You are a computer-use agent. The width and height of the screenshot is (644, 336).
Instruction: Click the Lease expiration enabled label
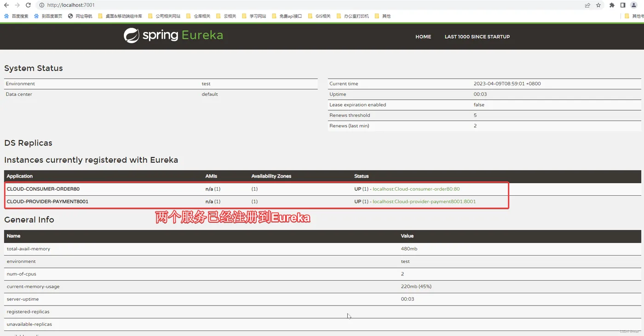click(x=358, y=105)
